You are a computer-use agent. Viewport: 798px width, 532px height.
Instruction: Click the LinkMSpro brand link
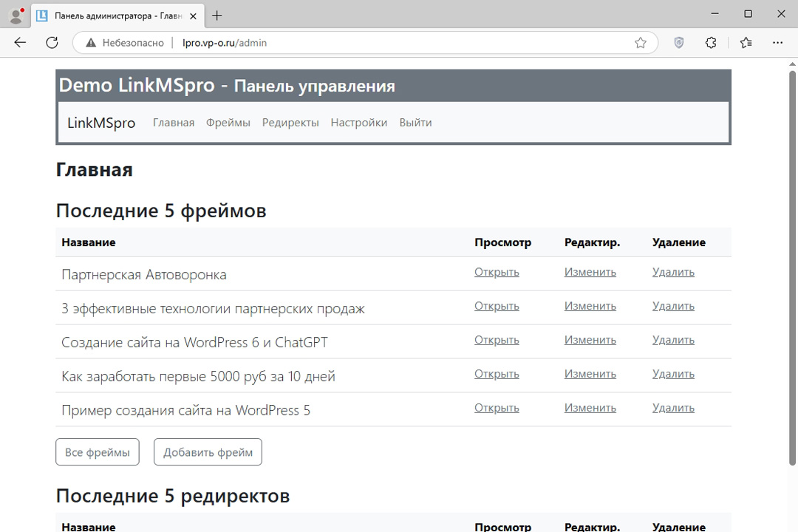(101, 123)
